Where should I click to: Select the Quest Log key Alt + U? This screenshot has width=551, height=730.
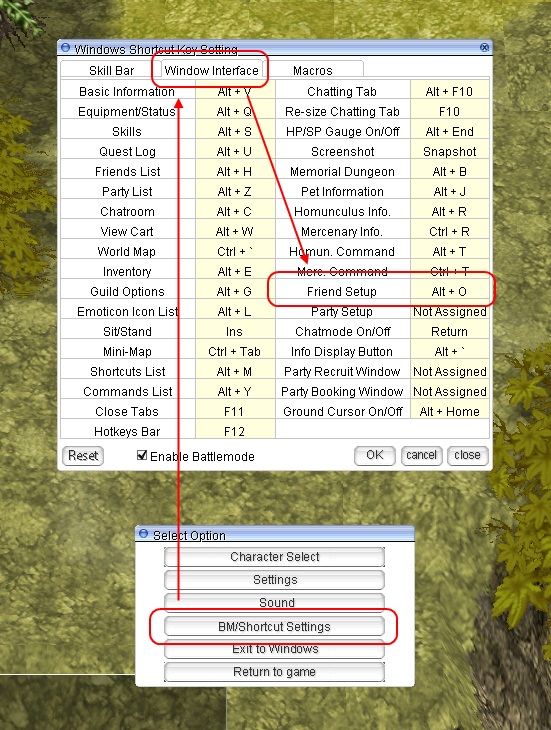(235, 151)
